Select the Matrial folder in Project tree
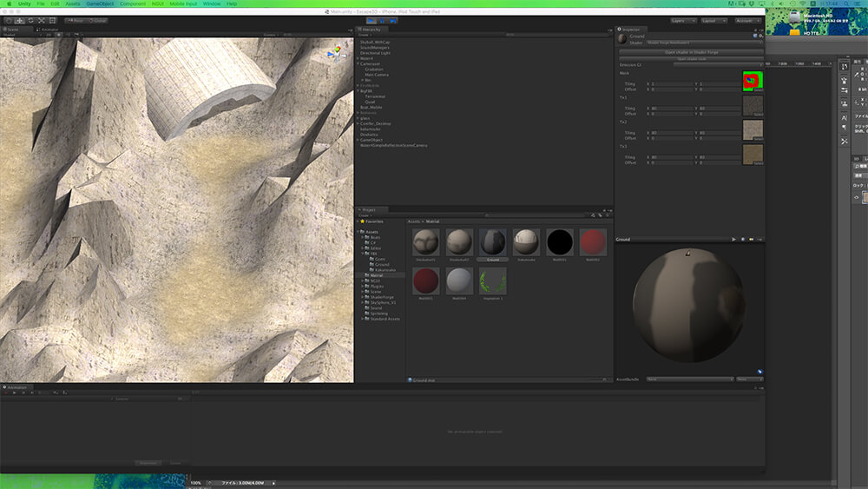The width and height of the screenshot is (868, 489). tap(376, 275)
